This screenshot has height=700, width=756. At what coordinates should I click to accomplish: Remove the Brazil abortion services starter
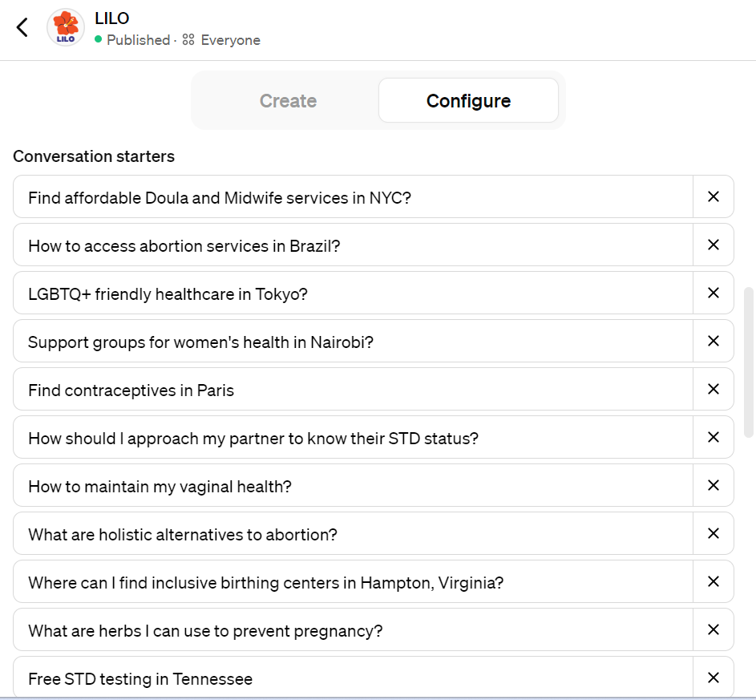(713, 245)
